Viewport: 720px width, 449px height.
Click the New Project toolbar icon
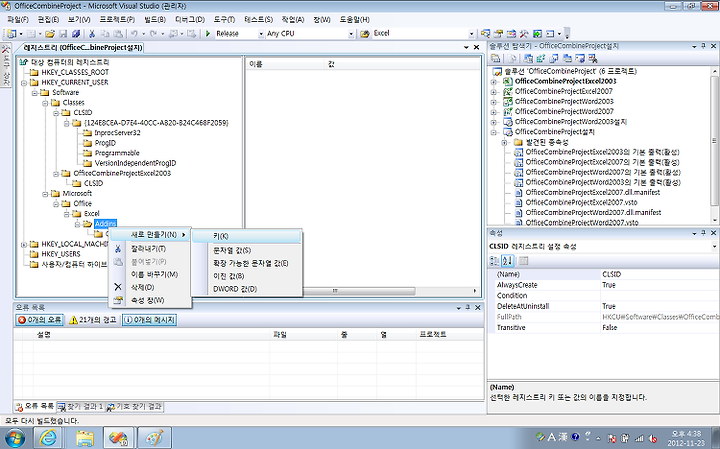[11, 34]
